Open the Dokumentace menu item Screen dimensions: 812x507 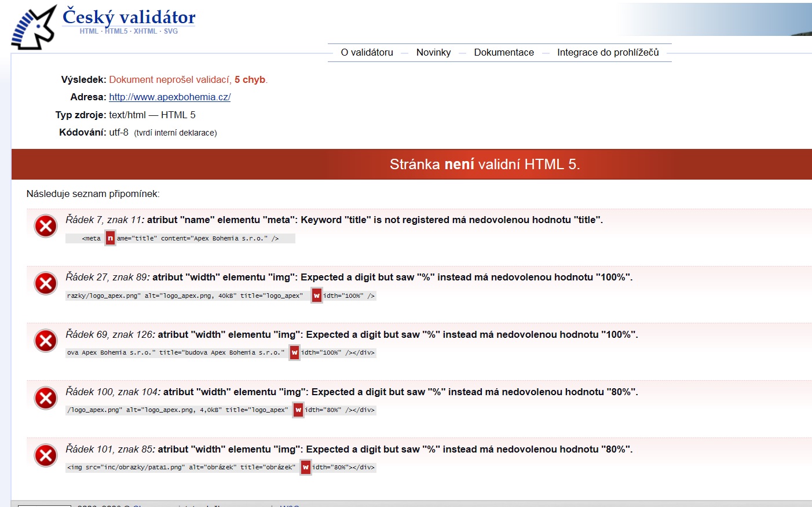(504, 52)
